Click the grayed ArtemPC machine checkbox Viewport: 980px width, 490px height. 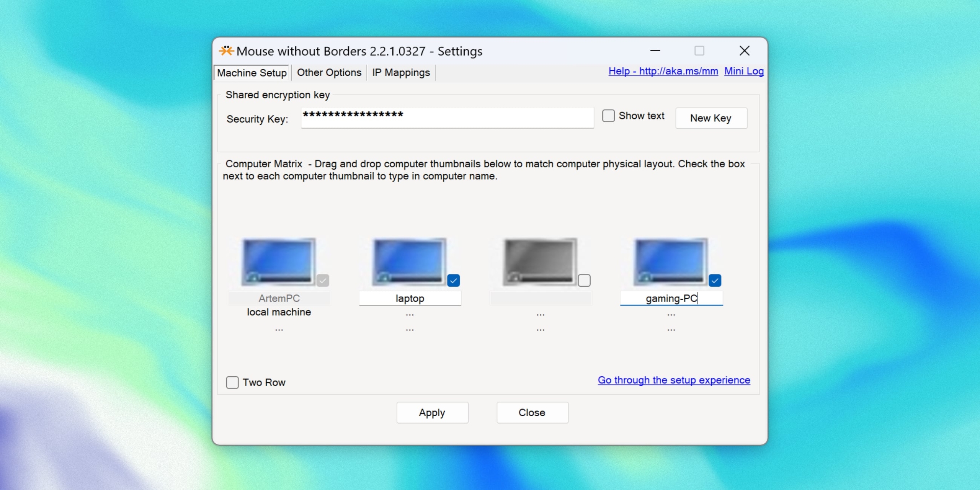click(323, 281)
